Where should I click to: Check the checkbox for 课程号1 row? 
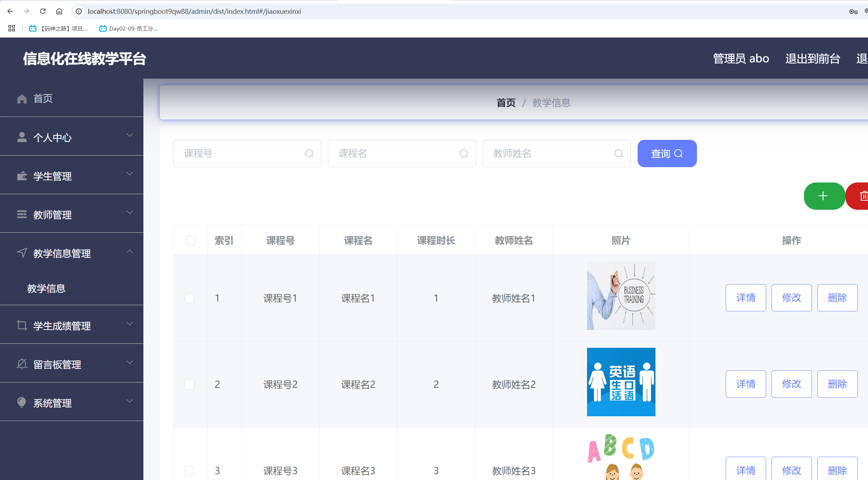[x=189, y=298]
